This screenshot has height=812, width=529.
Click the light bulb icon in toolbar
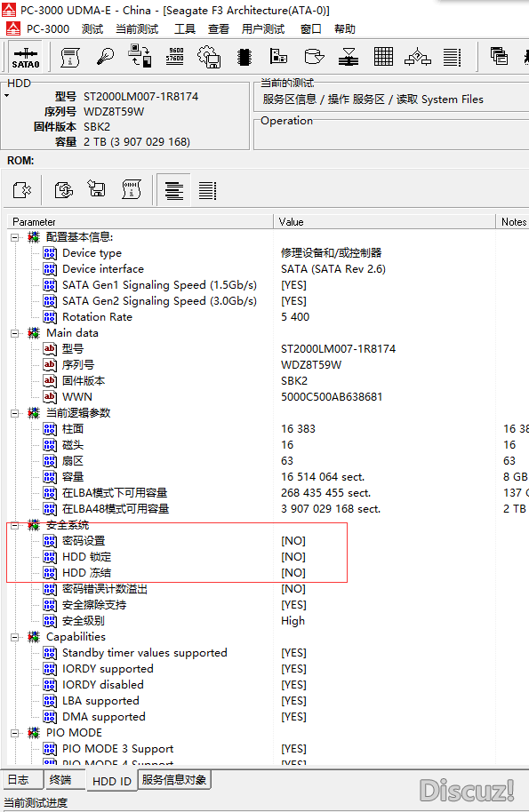pyautogui.click(x=105, y=57)
